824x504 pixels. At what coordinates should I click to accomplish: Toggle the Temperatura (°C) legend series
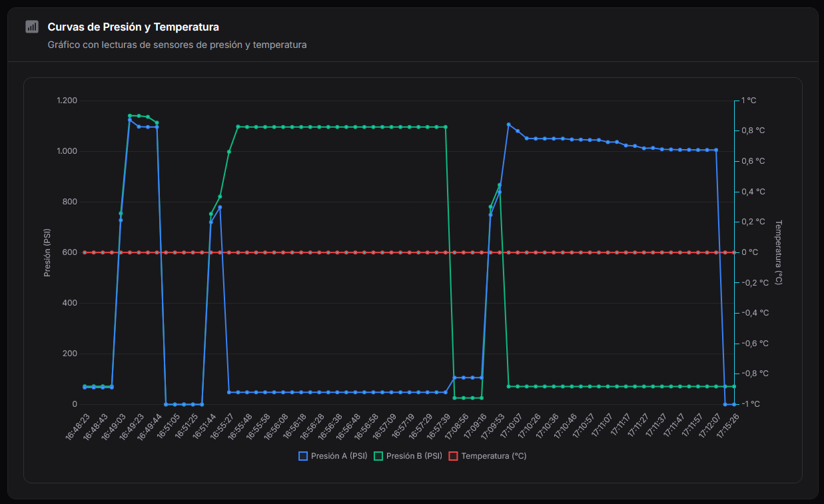click(488, 456)
